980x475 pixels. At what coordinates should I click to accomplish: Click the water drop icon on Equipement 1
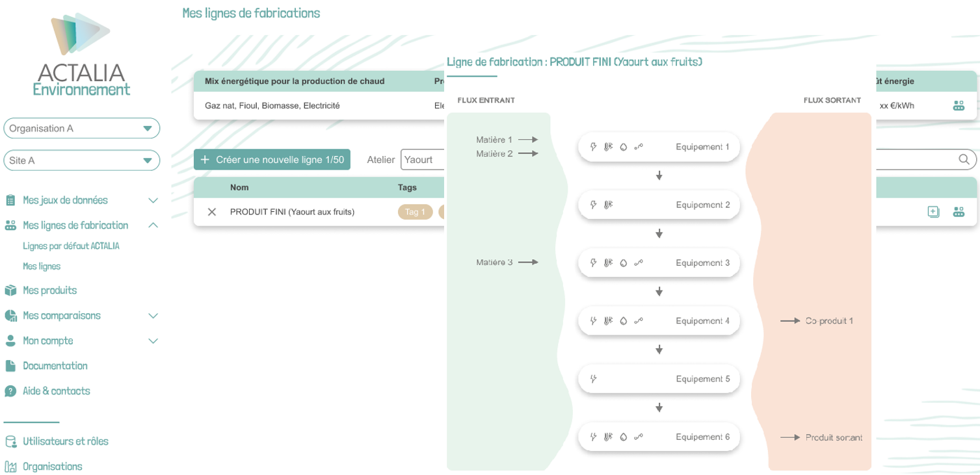pos(623,147)
